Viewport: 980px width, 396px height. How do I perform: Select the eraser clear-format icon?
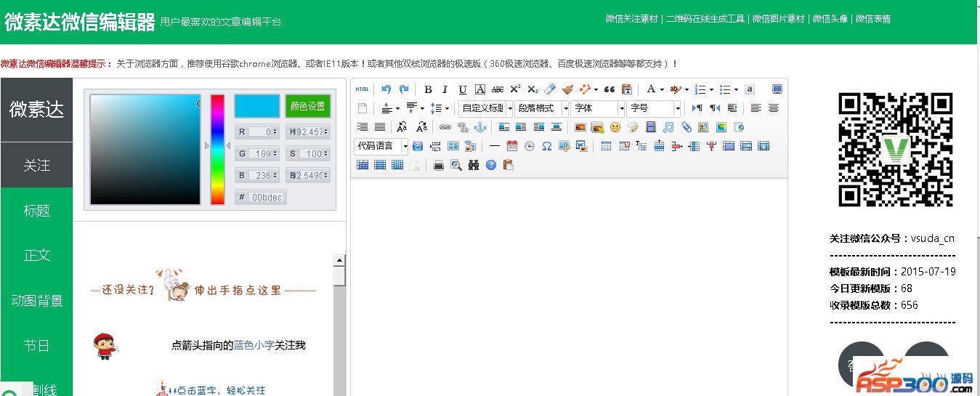click(x=550, y=89)
